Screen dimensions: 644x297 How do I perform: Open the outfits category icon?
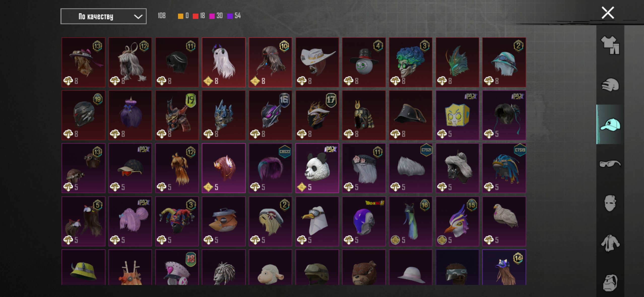coord(610,45)
